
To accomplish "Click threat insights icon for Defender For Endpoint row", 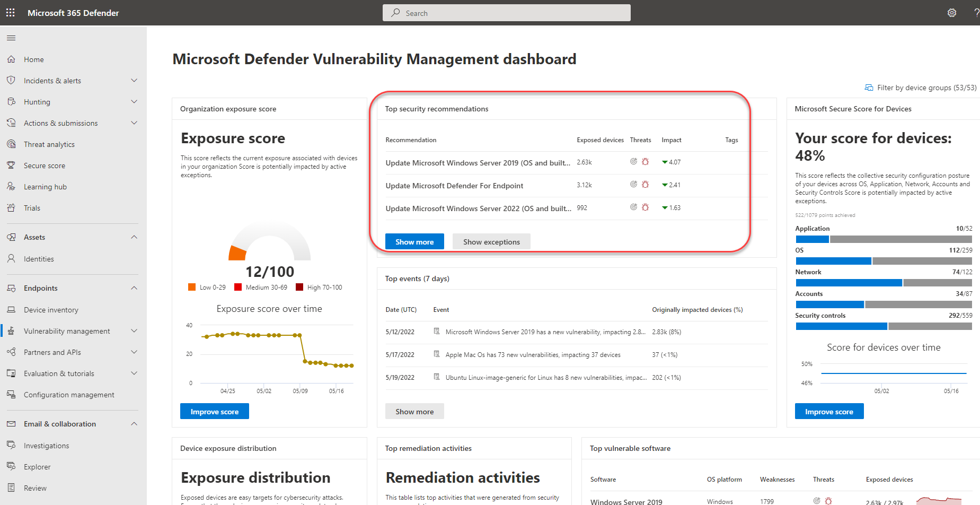I will (x=633, y=184).
